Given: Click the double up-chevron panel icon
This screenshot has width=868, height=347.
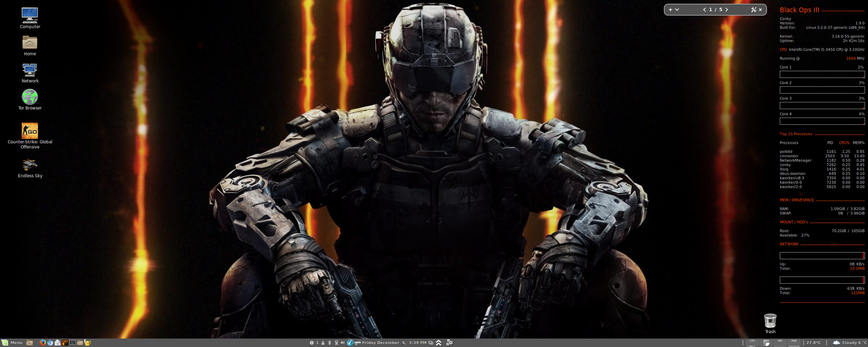Looking at the screenshot, I should [438, 343].
